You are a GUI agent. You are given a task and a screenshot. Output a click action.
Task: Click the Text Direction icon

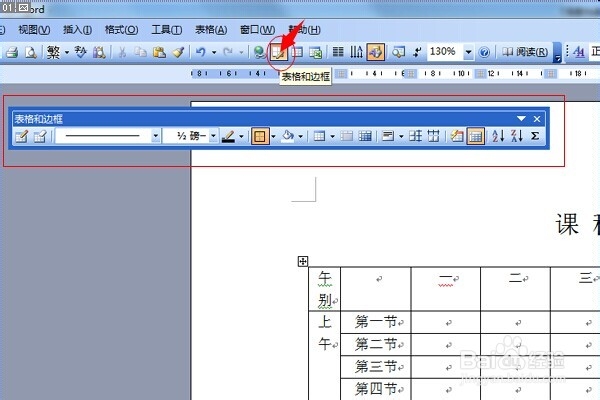click(x=356, y=52)
